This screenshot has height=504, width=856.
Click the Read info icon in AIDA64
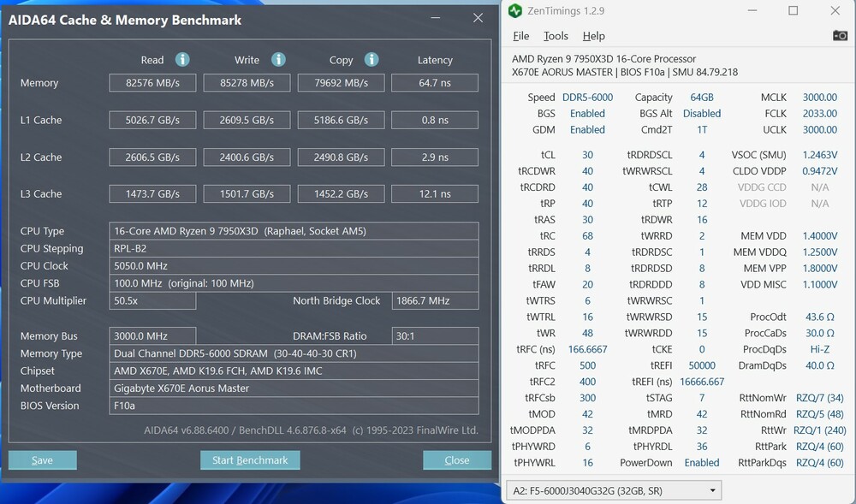pyautogui.click(x=182, y=59)
